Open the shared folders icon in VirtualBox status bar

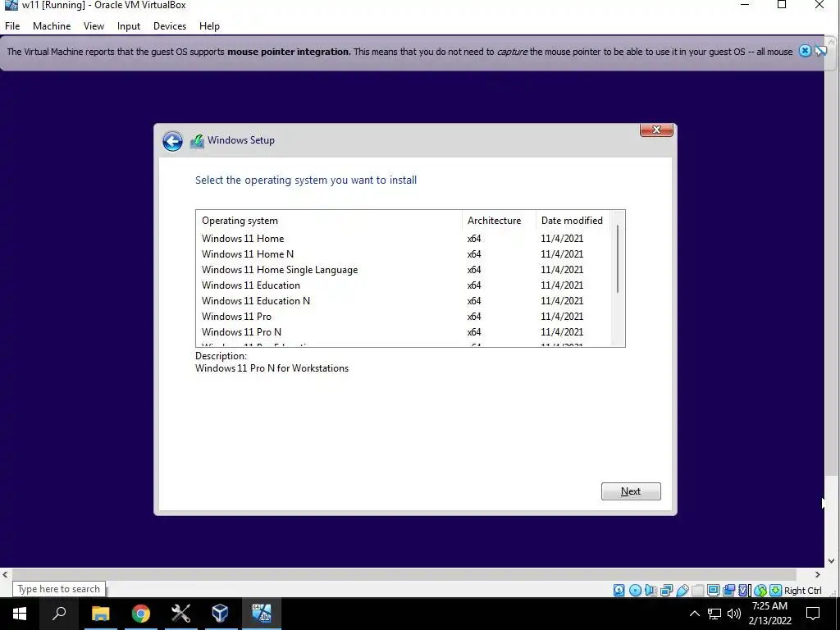point(697,591)
